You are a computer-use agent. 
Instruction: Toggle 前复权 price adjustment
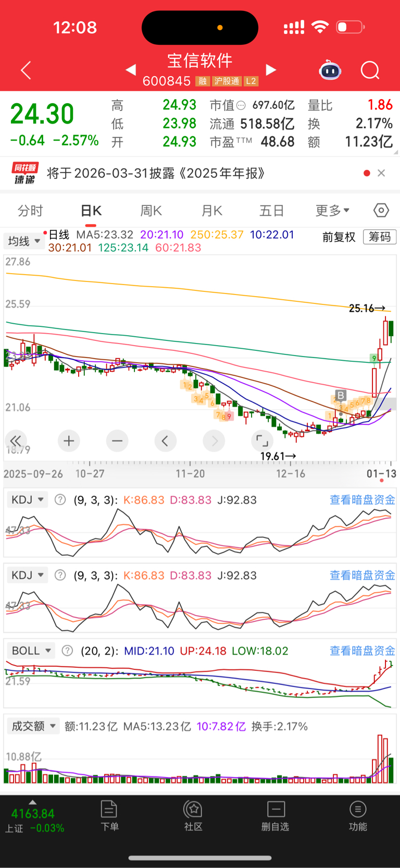tap(339, 237)
